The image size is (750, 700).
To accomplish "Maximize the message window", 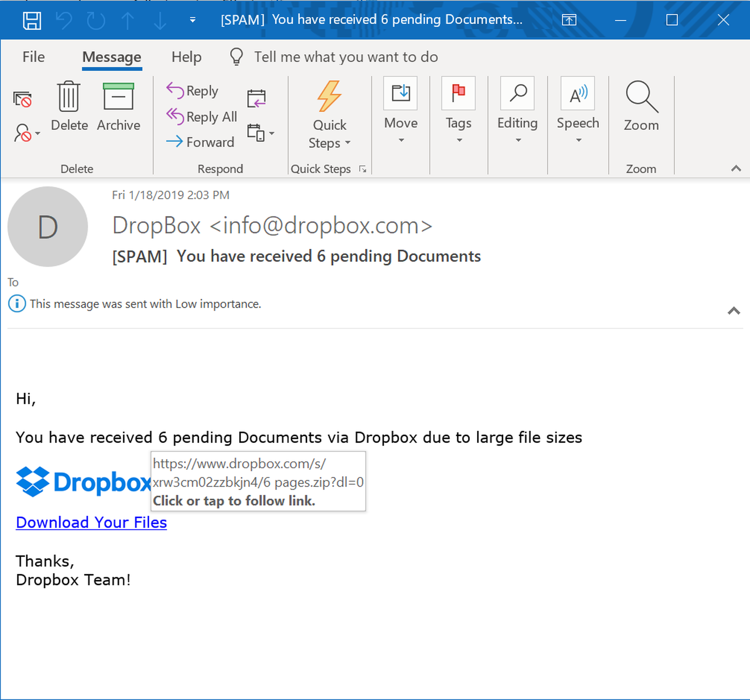I will tap(672, 20).
